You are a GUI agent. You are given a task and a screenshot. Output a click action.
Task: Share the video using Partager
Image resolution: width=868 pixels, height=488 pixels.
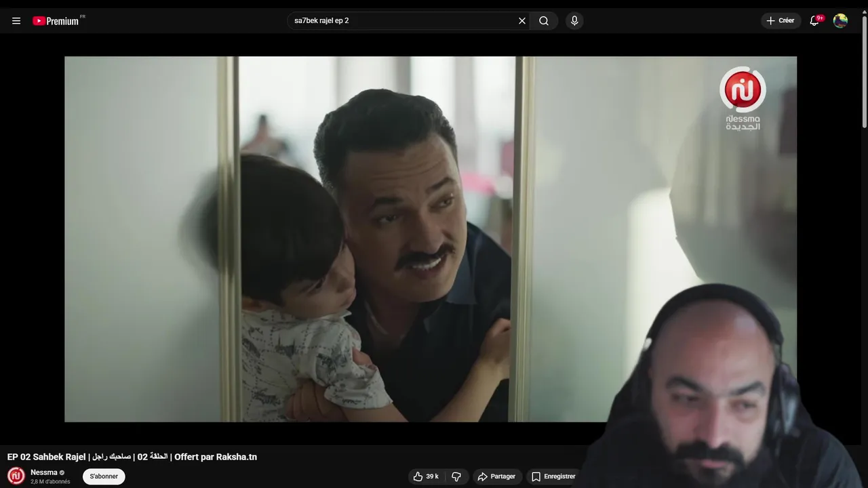click(x=496, y=476)
